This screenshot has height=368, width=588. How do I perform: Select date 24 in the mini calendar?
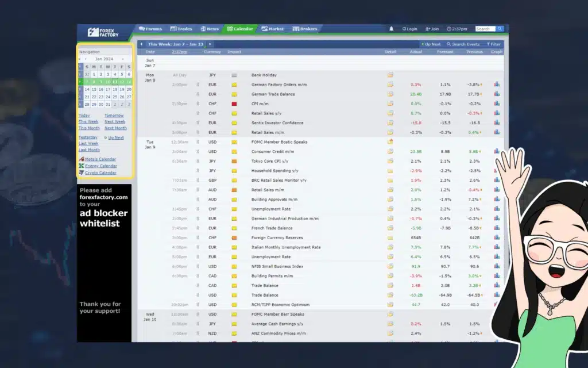pos(108,97)
